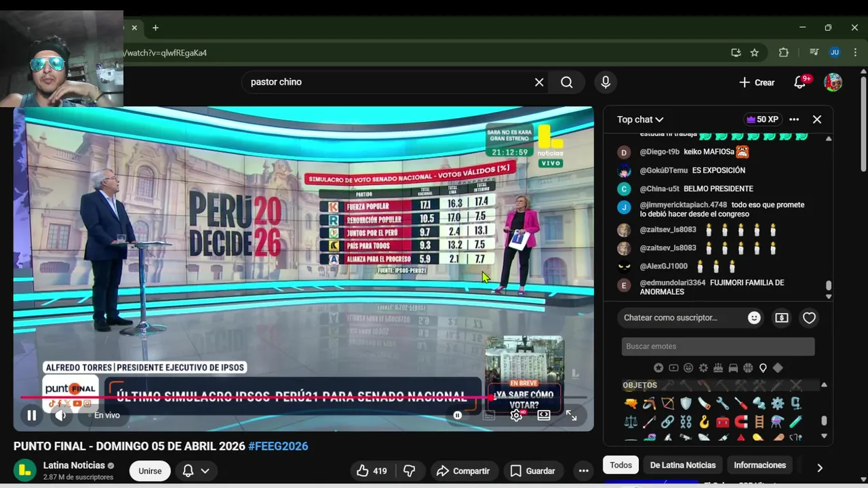The image size is (868, 488).
Task: Mute the video volume speaker icon
Action: 60,415
